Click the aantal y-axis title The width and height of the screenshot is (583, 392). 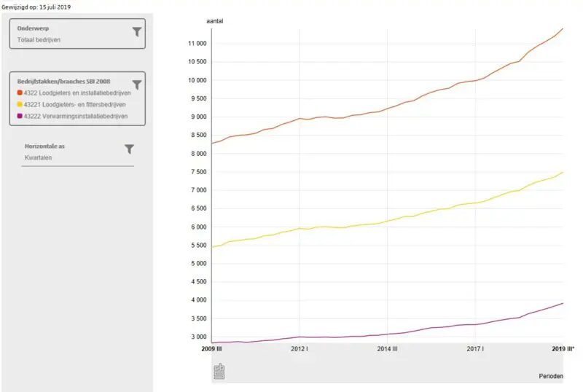point(214,21)
